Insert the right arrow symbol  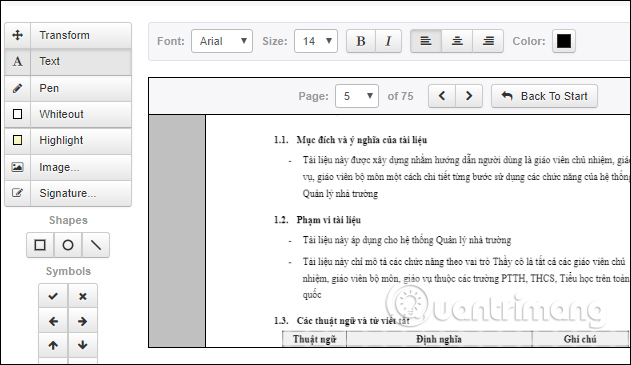click(x=83, y=321)
